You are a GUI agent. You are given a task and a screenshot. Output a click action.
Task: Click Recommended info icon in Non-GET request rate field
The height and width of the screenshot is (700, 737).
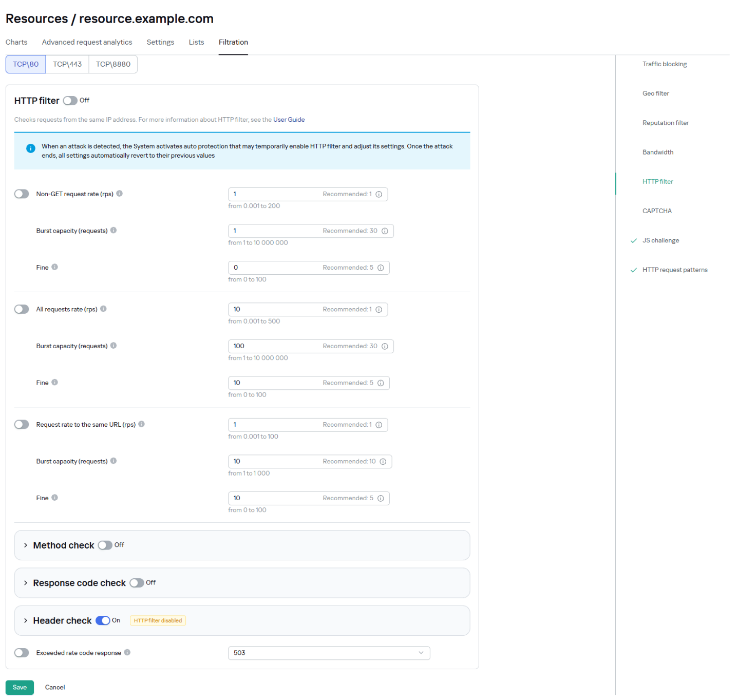pos(379,194)
